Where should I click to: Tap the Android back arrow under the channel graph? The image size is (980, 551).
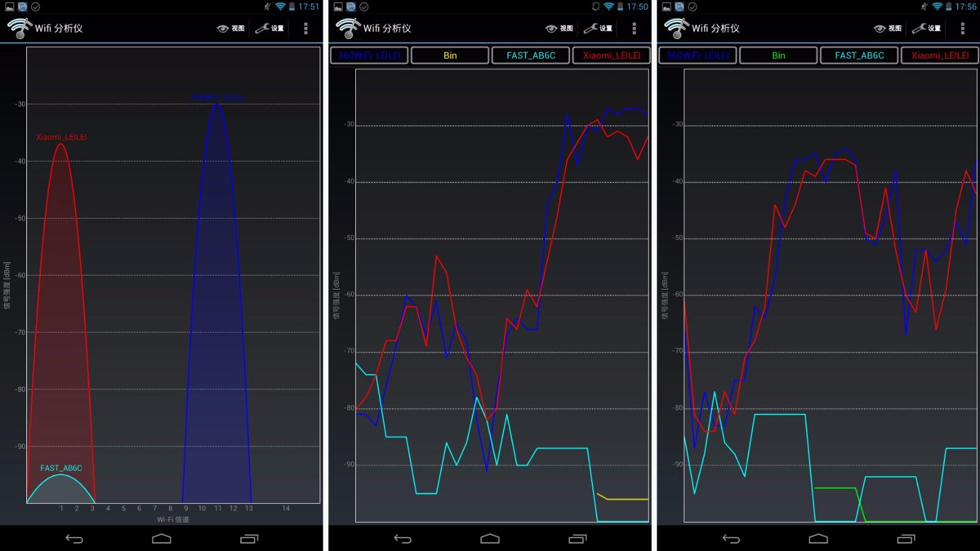[74, 539]
